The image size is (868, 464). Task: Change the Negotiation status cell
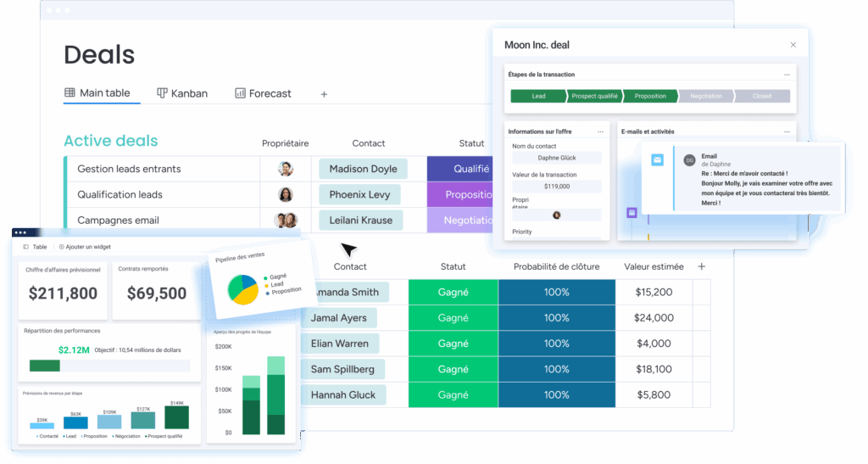(460, 221)
